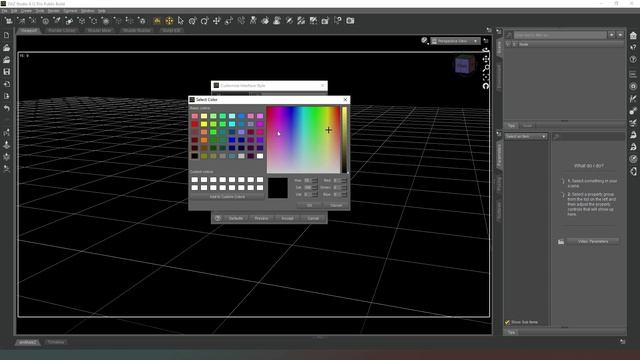Open the Help menu
This screenshot has width=640, height=360.
(x=102, y=11)
